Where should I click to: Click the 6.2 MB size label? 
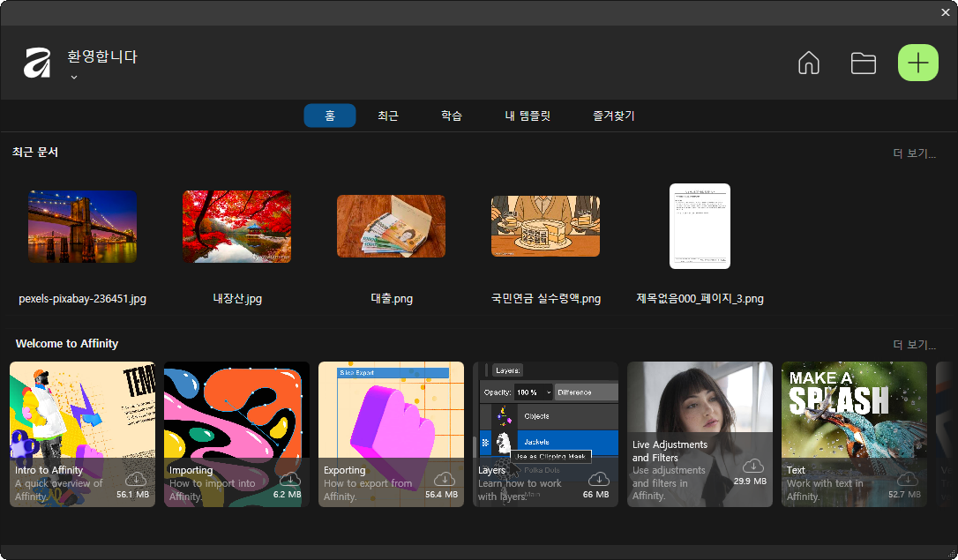[x=288, y=495]
